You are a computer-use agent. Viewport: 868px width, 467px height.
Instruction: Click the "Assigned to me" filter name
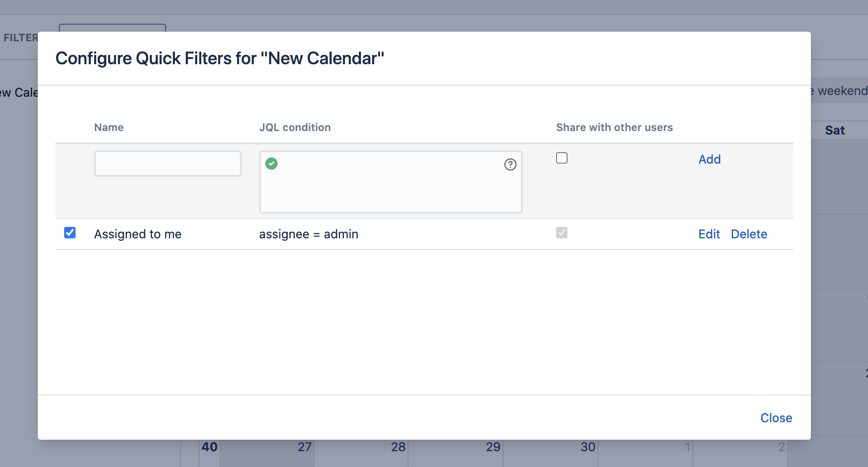point(137,234)
